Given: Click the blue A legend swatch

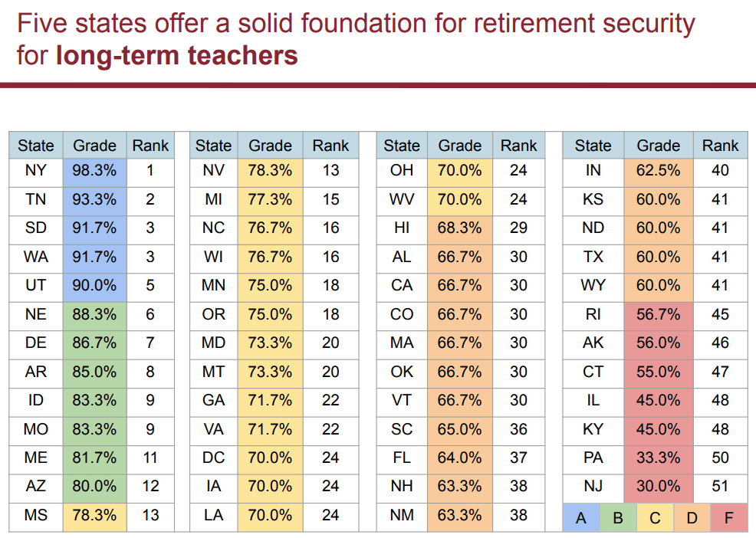Looking at the screenshot, I should coord(581,518).
